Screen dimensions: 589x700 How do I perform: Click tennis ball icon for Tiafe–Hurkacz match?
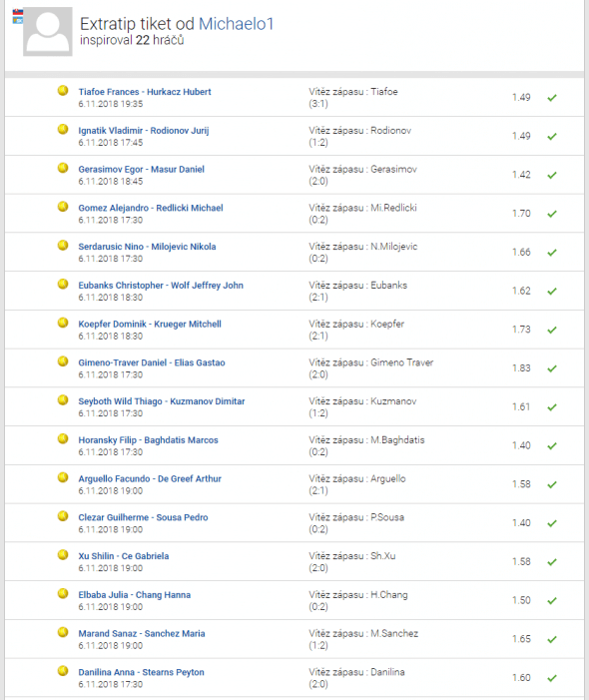[x=63, y=91]
